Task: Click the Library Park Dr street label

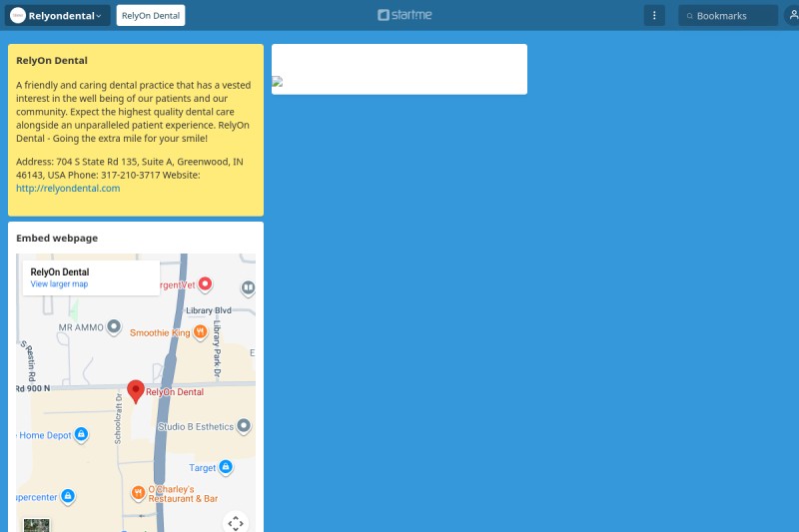Action: click(x=217, y=349)
